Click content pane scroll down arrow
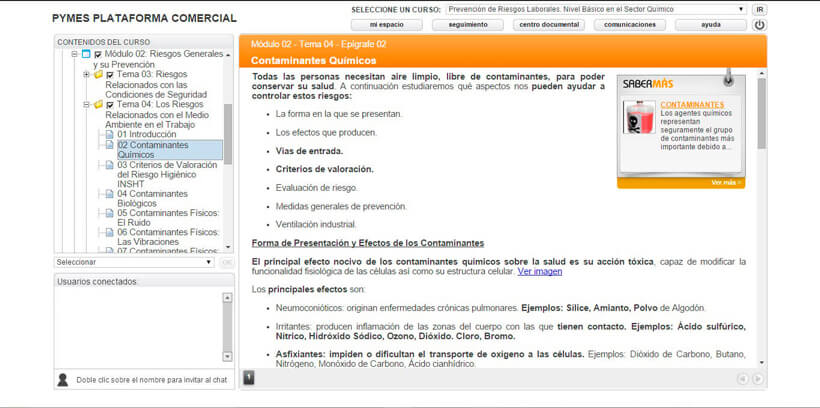This screenshot has width=820, height=408. [x=761, y=362]
